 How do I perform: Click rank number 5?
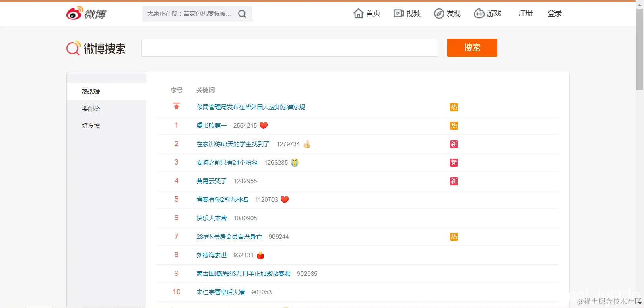tap(176, 200)
